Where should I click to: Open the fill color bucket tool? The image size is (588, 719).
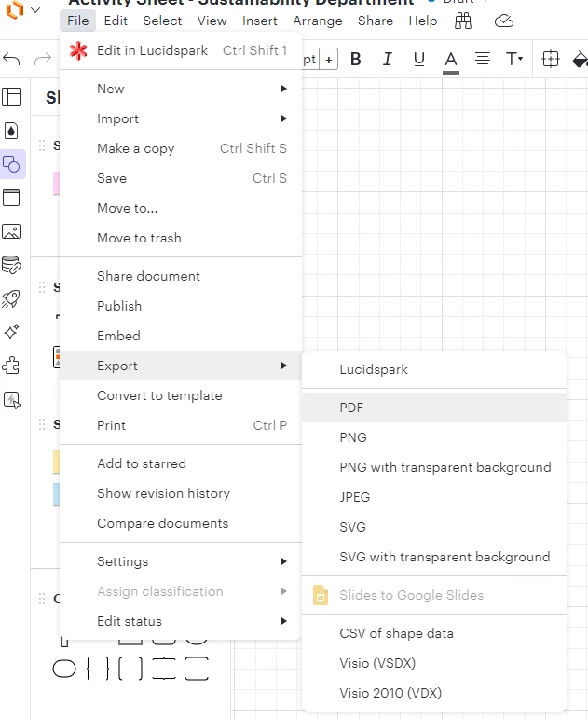tap(581, 59)
